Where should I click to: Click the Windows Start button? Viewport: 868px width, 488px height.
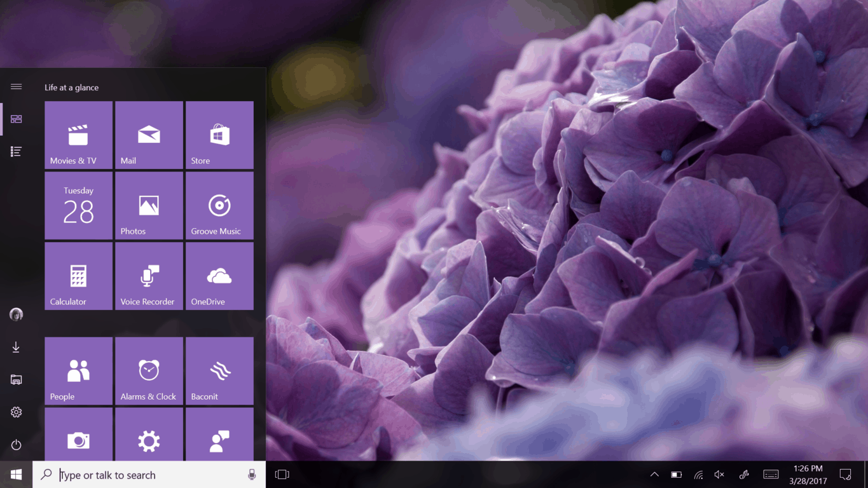click(17, 475)
